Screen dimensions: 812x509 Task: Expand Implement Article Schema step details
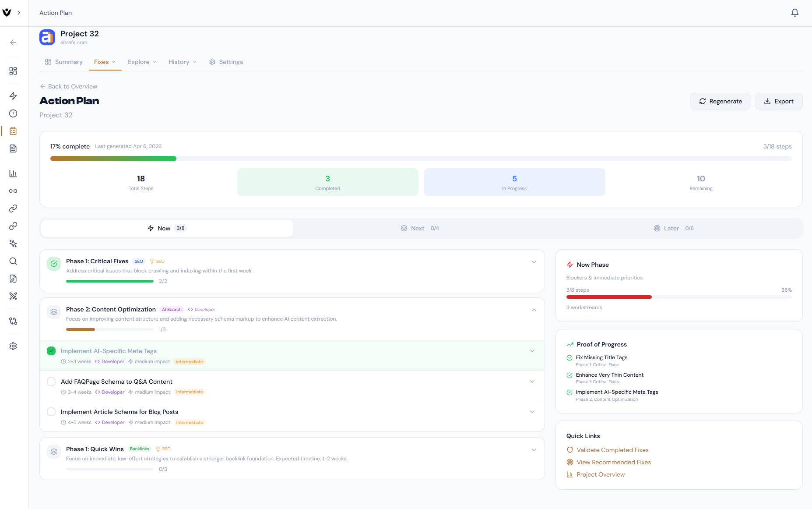[532, 412]
